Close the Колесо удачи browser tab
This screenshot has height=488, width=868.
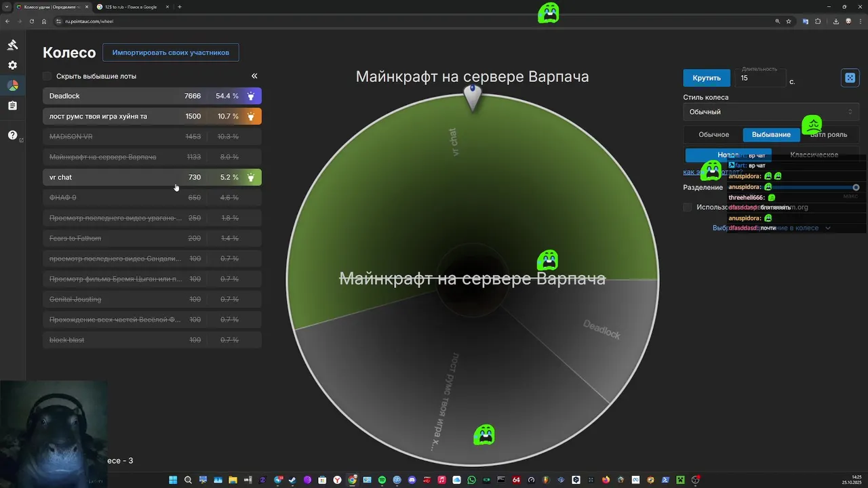tap(86, 7)
